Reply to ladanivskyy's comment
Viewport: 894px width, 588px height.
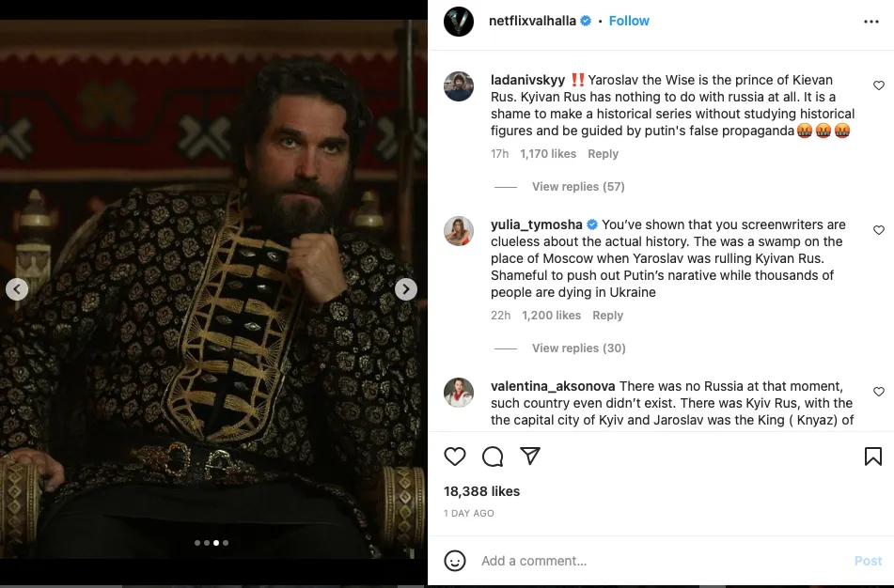tap(603, 154)
